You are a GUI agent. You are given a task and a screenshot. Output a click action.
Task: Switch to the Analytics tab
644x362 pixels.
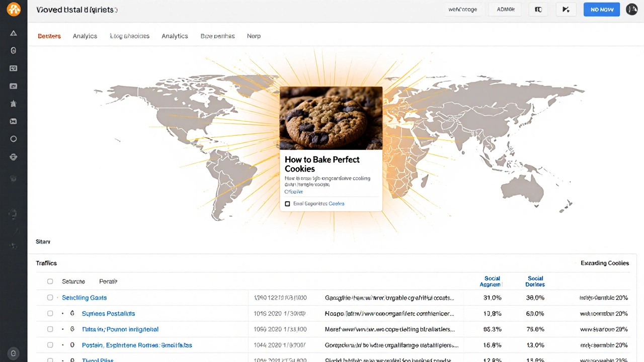tap(85, 36)
